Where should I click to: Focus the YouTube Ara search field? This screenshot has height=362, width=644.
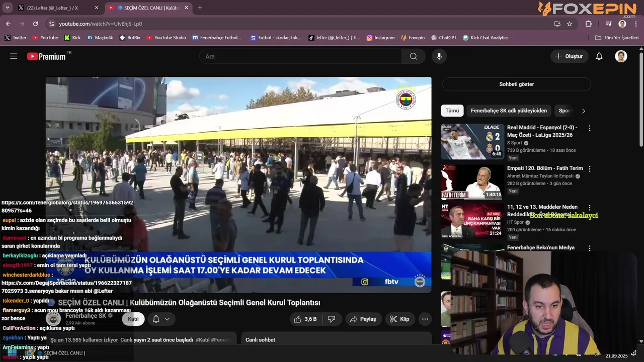coord(300,56)
